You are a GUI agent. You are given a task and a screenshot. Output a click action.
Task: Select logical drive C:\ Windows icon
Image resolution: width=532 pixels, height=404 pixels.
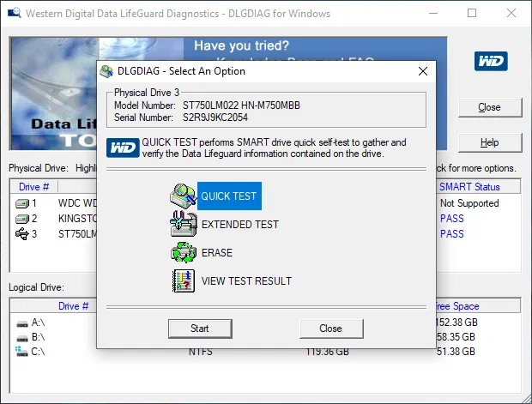[21, 351]
